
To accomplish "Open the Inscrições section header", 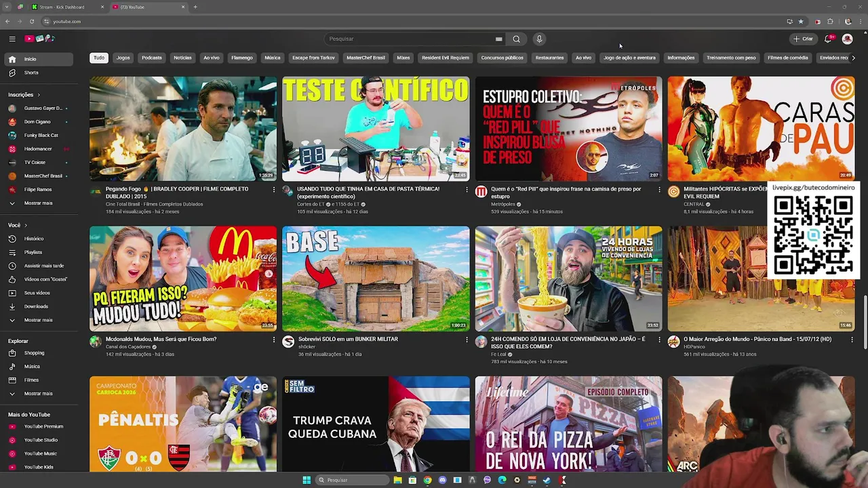I will 24,95.
